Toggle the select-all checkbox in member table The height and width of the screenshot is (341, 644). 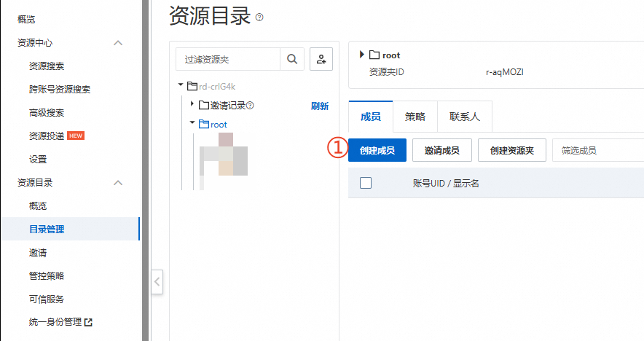pos(366,183)
